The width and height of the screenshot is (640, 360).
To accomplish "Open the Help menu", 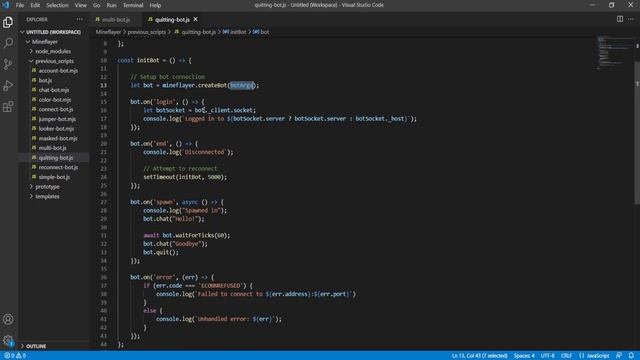I will point(155,5).
